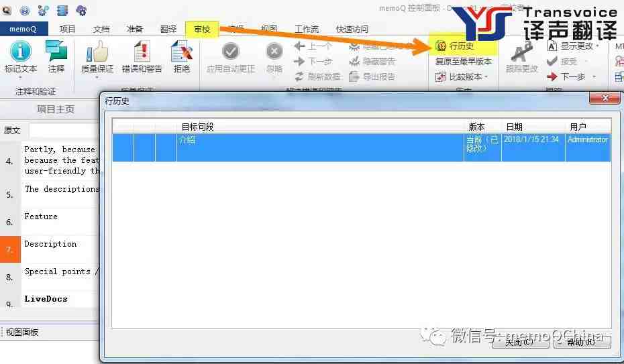Click the 关闭(C) button
Image resolution: width=624 pixels, height=364 pixels.
coord(520,342)
